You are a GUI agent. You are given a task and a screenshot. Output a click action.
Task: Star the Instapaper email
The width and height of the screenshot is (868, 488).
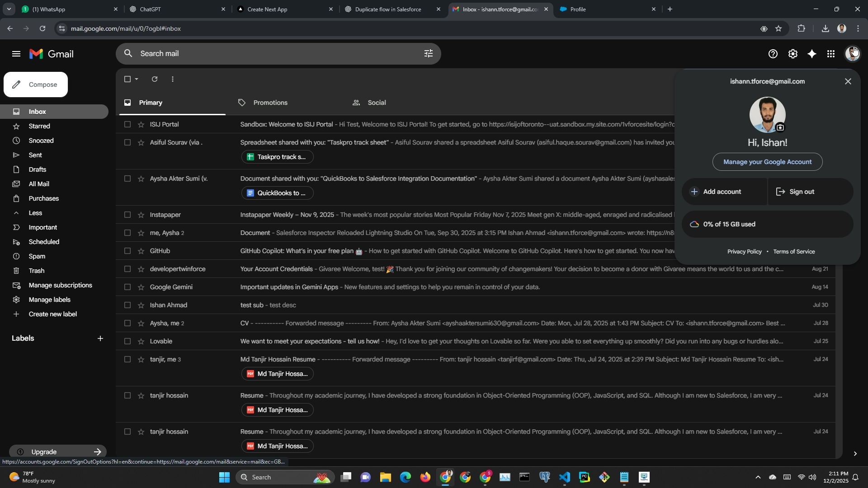141,215
